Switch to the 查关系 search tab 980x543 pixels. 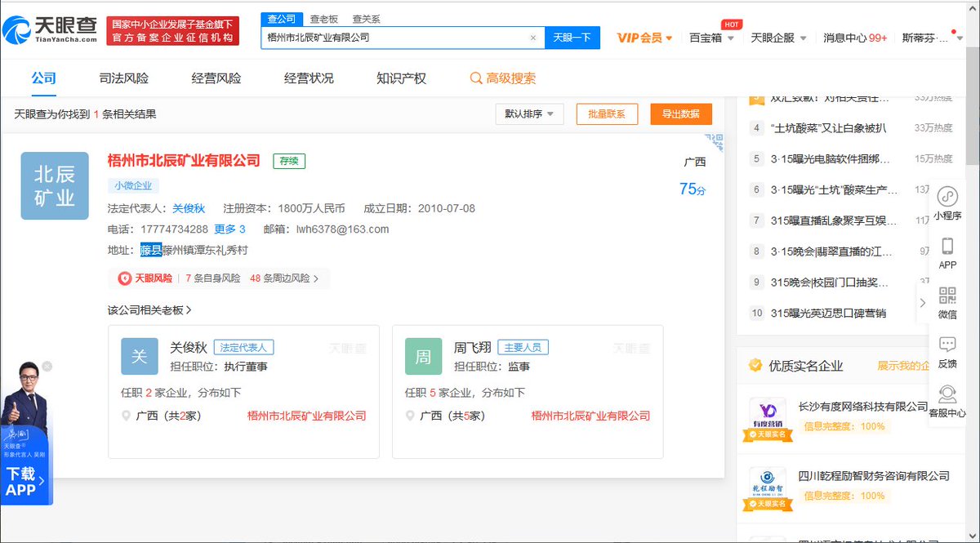(x=366, y=19)
